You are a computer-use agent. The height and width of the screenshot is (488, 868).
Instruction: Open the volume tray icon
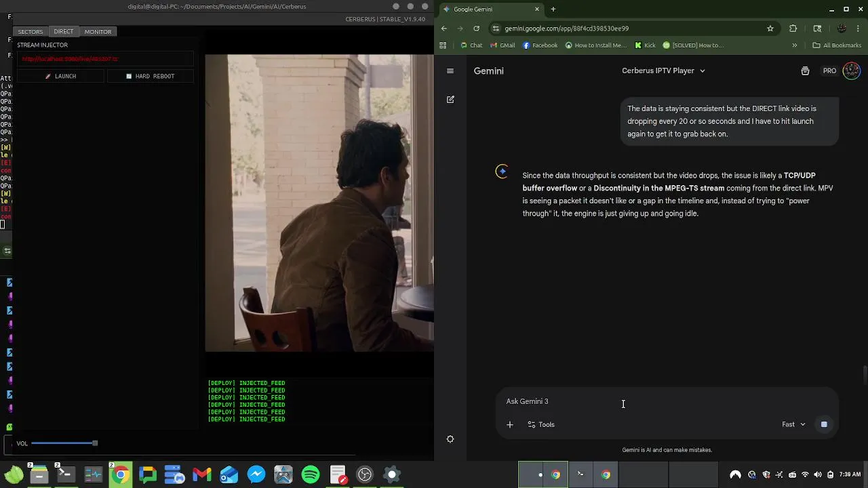pos(818,474)
